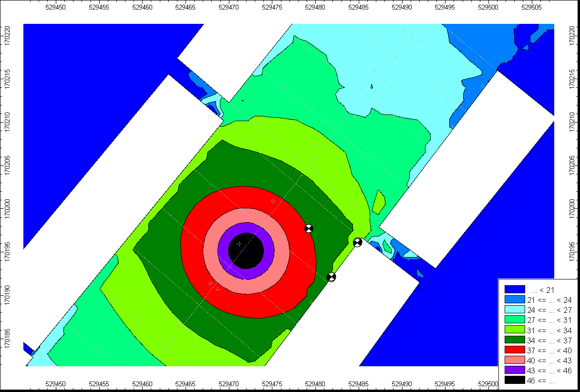Click legend text '27 <= ... < 31'
The image size is (580, 392).
coord(549,320)
